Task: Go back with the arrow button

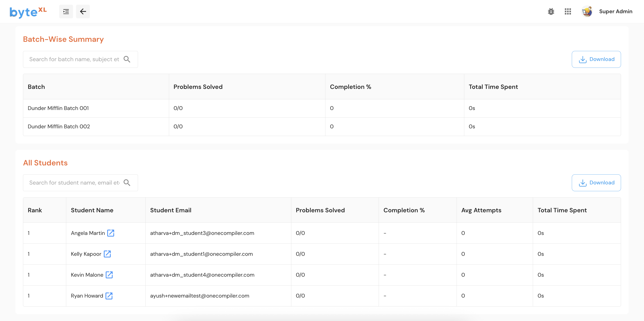Action: point(83,12)
